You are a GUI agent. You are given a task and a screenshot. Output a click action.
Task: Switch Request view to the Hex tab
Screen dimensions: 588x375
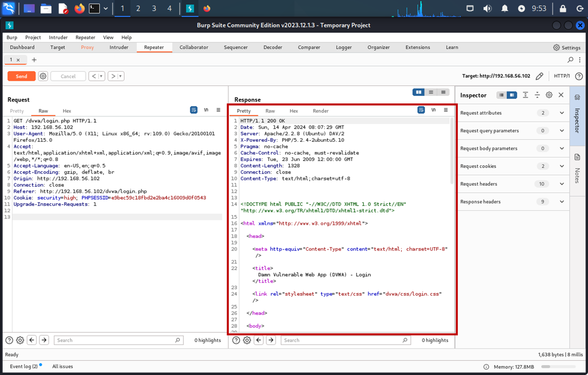click(x=67, y=111)
